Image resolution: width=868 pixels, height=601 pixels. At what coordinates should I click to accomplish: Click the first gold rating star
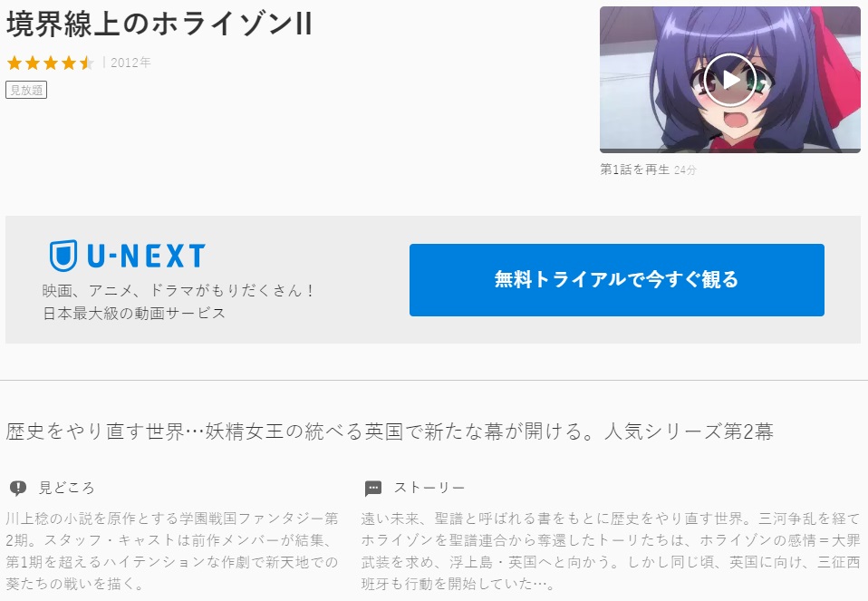pos(14,63)
